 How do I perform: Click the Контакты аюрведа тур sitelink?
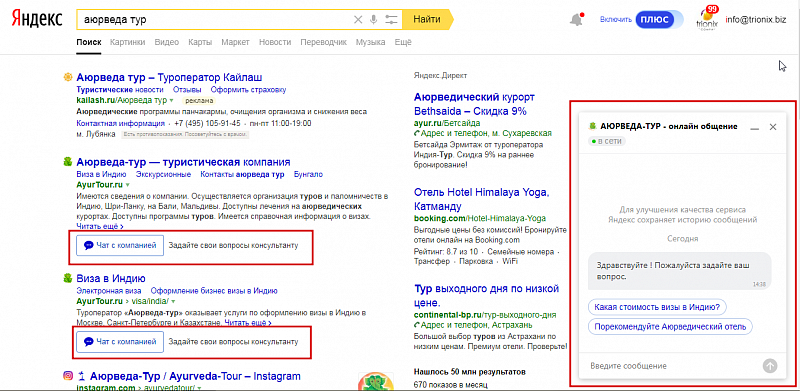pos(242,175)
